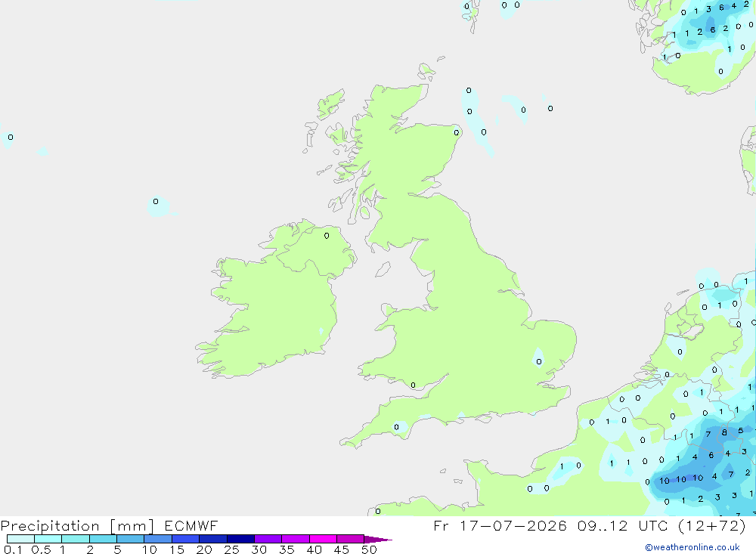756x554 pixels.
Task: Click the 0.1–0.5 mm lightest cyan legend swatch
Action: 20,539
